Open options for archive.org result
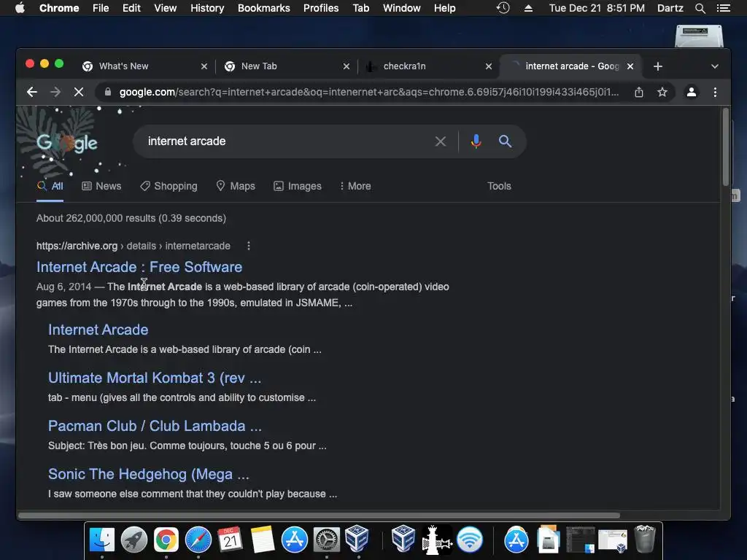This screenshot has width=747, height=560. point(249,246)
